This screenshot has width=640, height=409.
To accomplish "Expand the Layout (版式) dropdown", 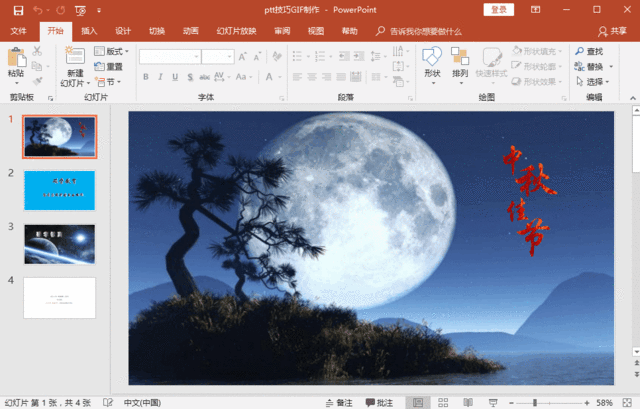I will [112, 51].
